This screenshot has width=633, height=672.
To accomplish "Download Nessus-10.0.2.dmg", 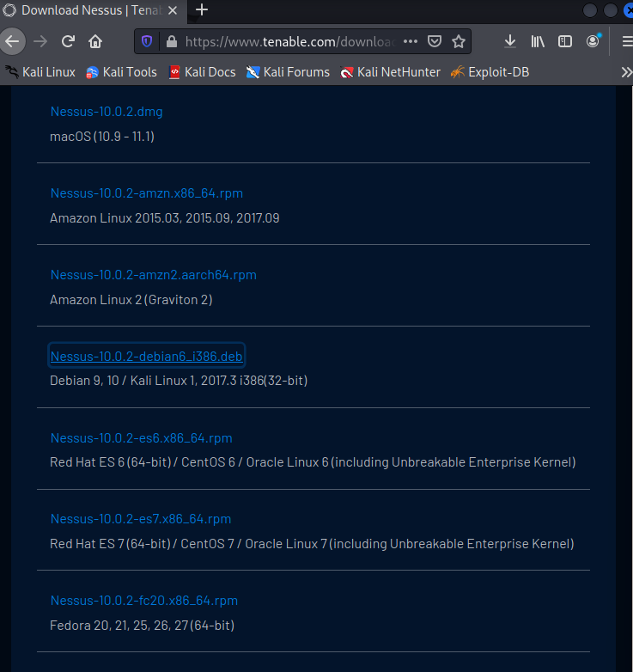I will (x=107, y=112).
